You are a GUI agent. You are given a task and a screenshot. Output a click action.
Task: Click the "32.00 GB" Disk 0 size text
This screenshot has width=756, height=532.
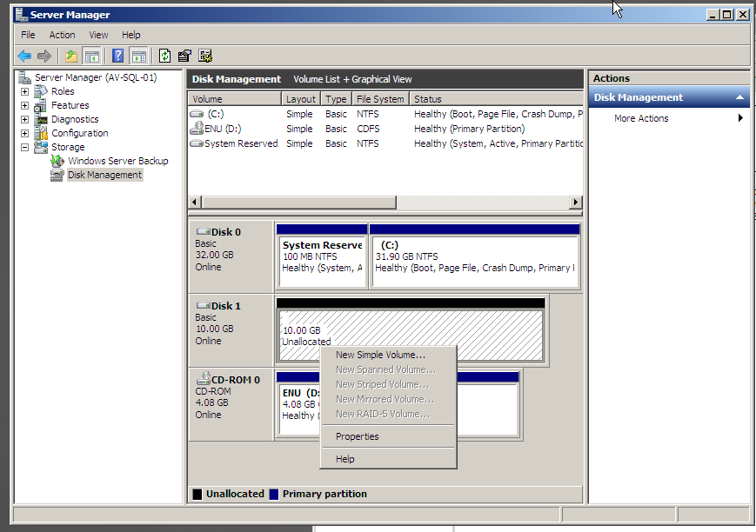pos(214,255)
